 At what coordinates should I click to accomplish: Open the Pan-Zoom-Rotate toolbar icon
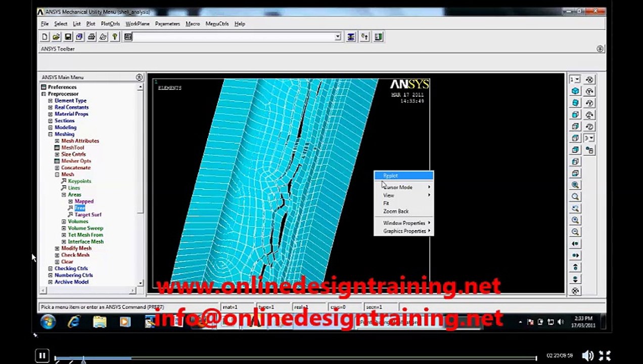point(79,37)
